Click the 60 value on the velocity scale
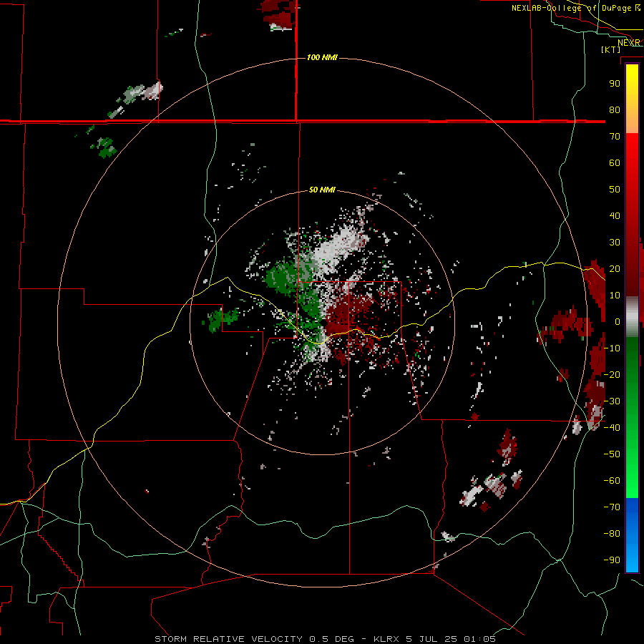The height and width of the screenshot is (644, 644). point(615,163)
